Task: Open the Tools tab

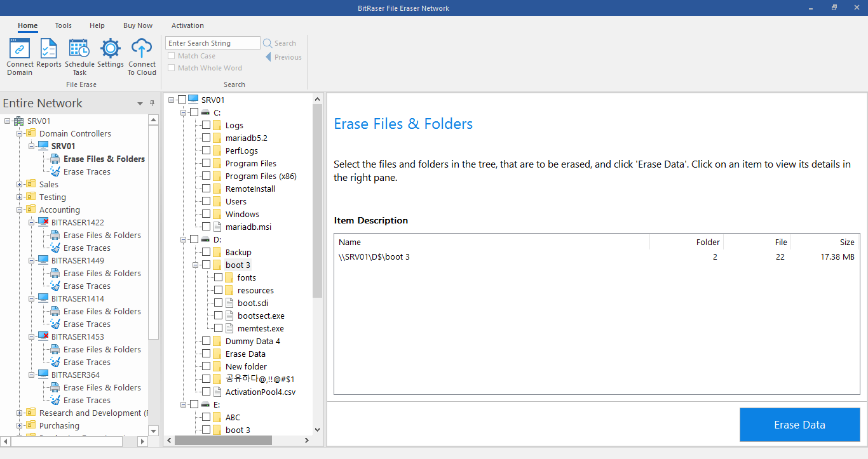Action: click(63, 25)
